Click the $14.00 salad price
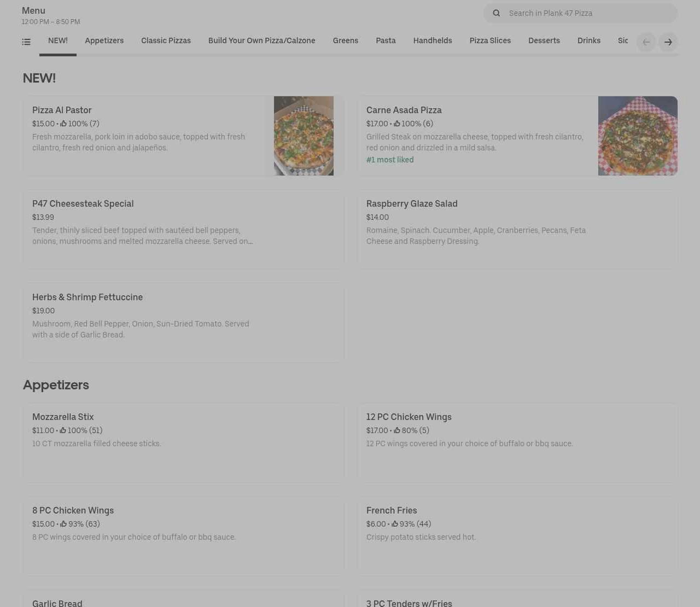Viewport: 700px width, 607px height. (x=377, y=217)
